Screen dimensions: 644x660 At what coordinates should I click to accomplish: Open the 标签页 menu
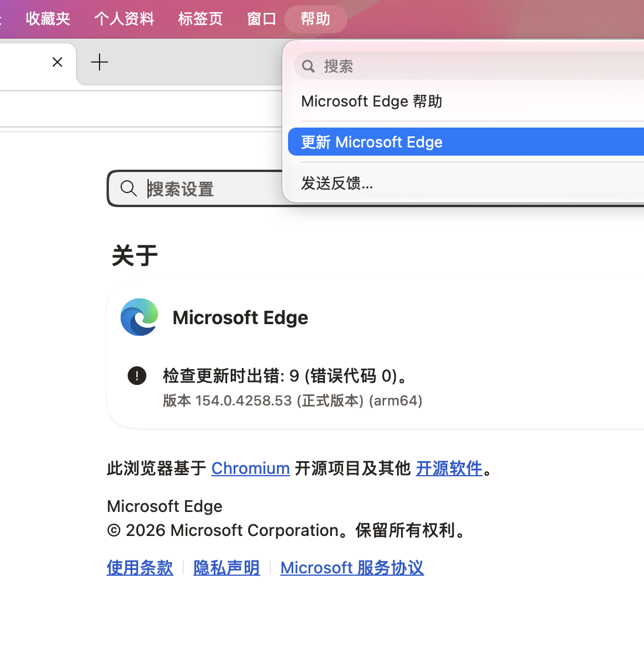coord(200,19)
